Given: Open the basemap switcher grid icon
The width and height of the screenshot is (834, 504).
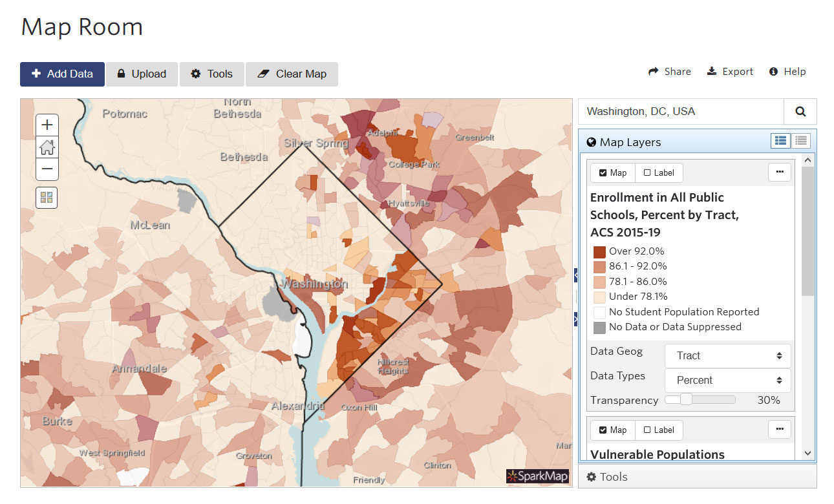Looking at the screenshot, I should coord(46,197).
